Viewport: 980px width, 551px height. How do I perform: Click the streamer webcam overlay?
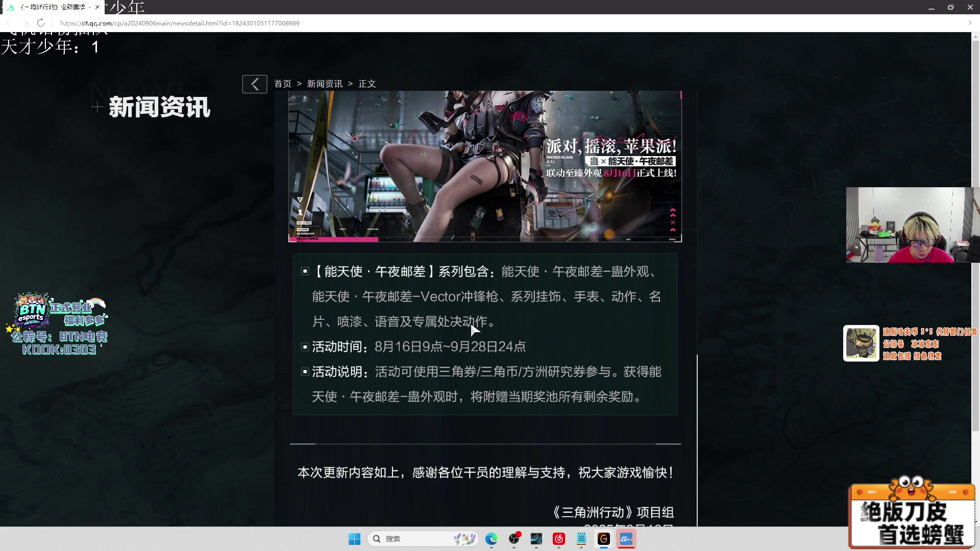[x=912, y=225]
